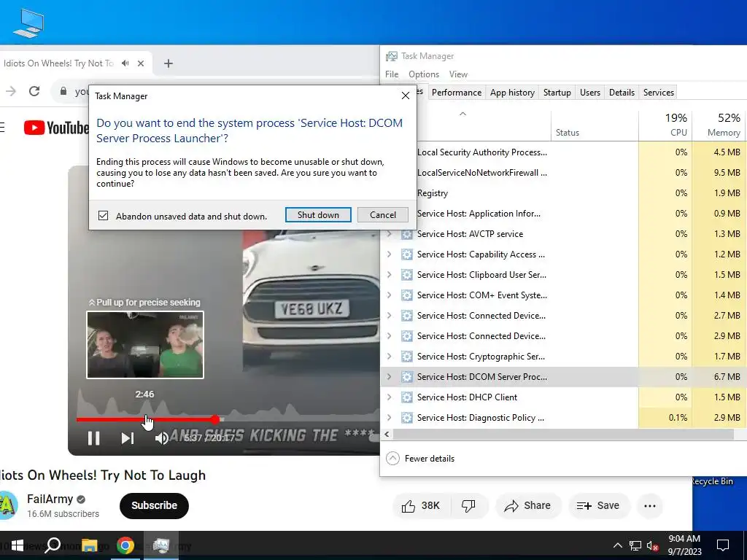Image resolution: width=747 pixels, height=560 pixels.
Task: Check 'Abandon unsaved data and shut down' box
Action: click(x=103, y=216)
